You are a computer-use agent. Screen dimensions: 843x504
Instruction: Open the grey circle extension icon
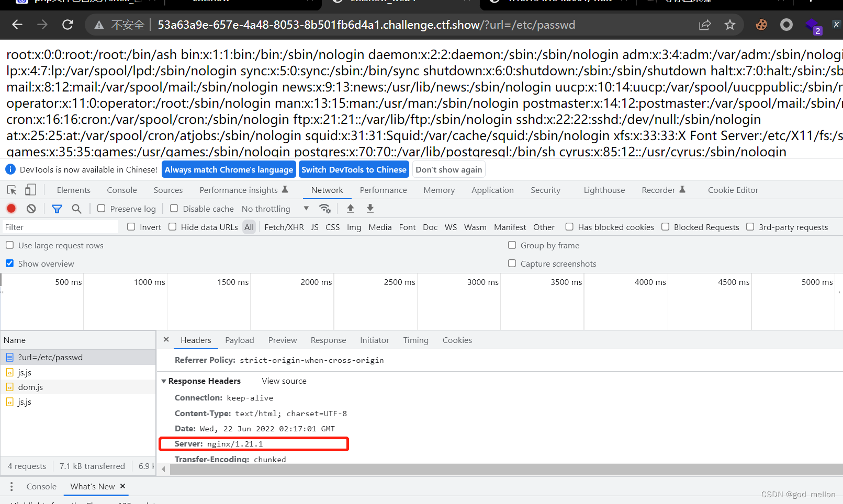(786, 25)
